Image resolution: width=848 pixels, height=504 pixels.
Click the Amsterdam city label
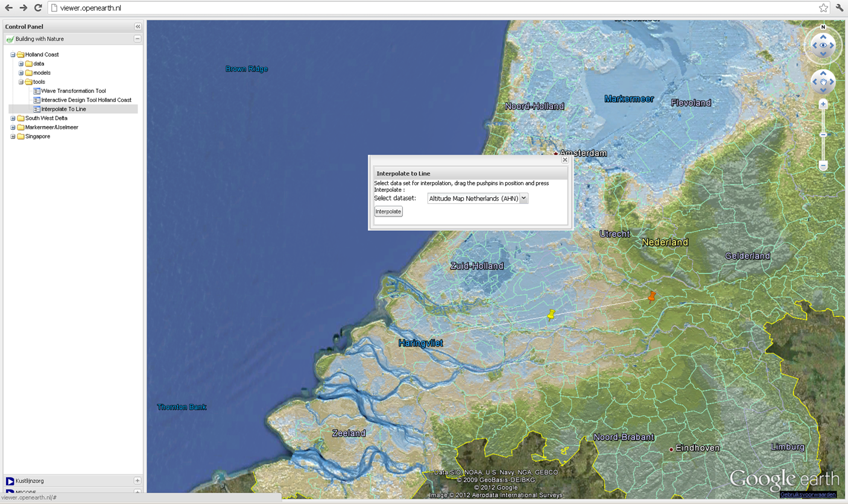(583, 153)
